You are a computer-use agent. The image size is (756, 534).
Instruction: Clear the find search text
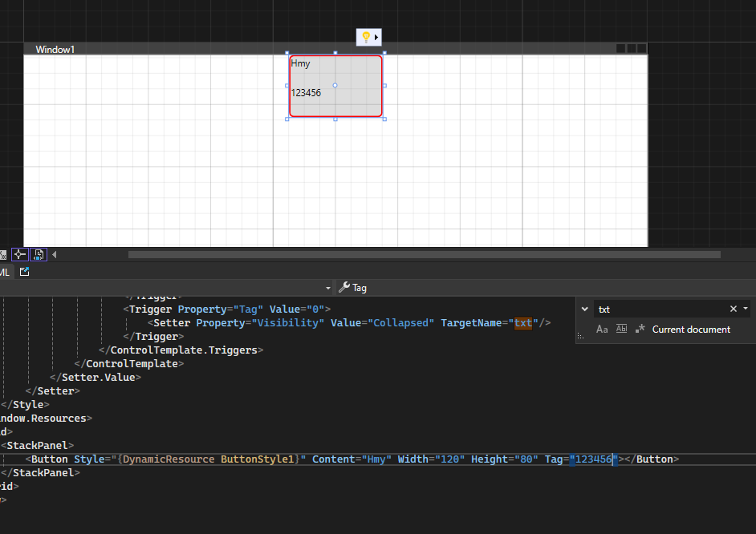(733, 309)
